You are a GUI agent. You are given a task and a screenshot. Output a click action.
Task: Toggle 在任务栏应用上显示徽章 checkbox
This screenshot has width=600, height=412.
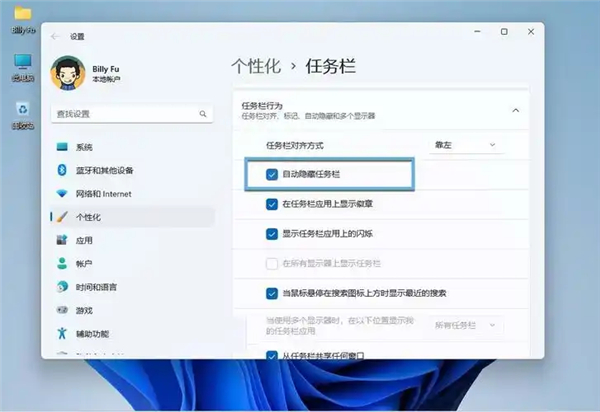click(272, 204)
